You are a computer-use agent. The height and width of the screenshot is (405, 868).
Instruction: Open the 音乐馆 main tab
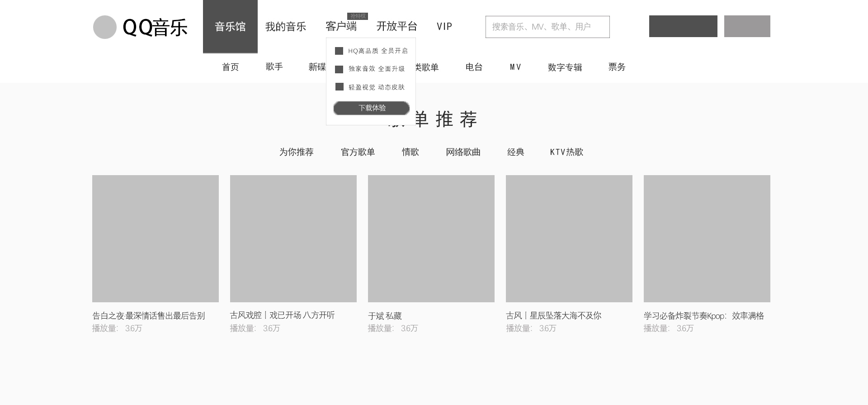coord(230,27)
